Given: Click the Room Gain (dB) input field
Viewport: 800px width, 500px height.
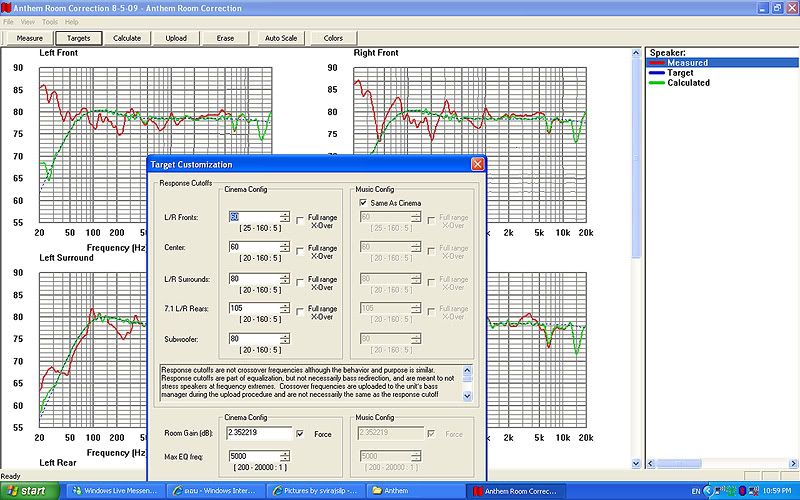Looking at the screenshot, I should [257, 433].
